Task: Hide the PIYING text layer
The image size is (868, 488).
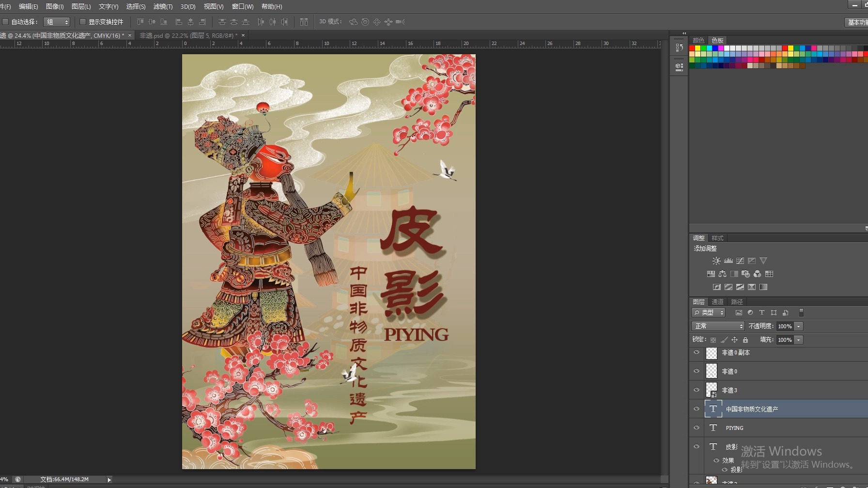Action: coord(697,428)
